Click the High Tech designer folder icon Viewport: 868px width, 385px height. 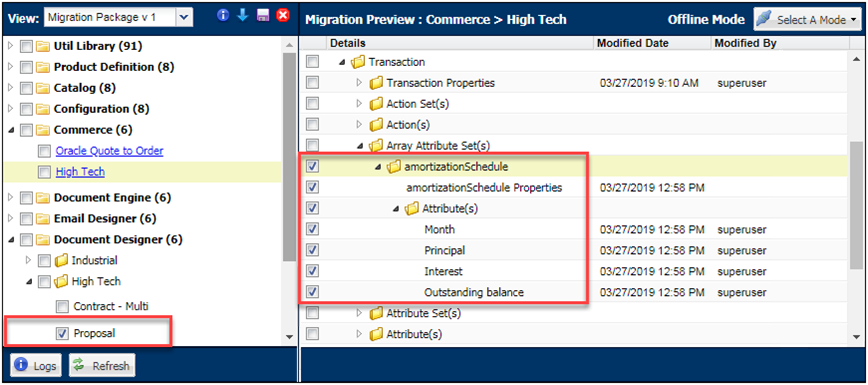pyautogui.click(x=61, y=281)
